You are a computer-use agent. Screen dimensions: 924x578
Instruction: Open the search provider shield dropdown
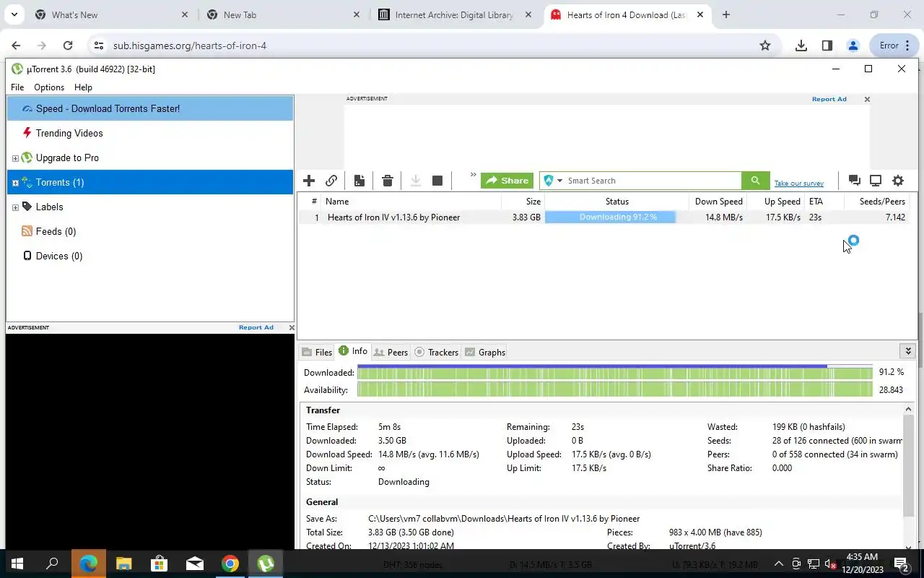click(x=553, y=181)
